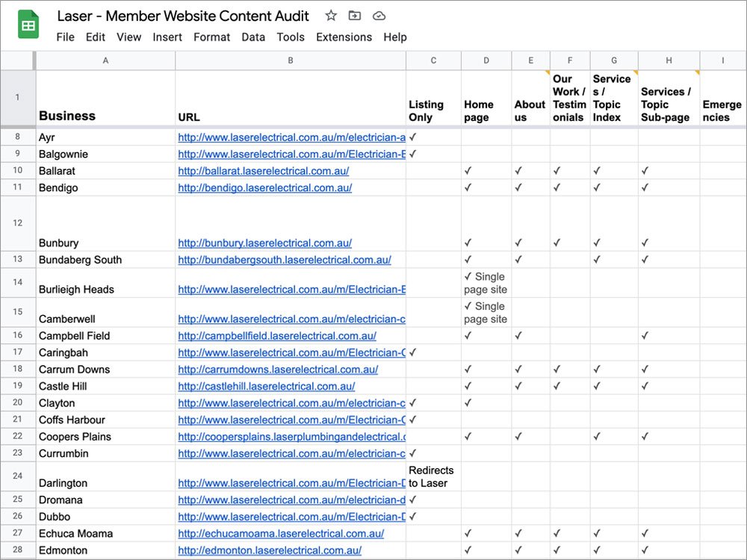Select Ayr's Listing Only checkmark cell

coord(433,137)
